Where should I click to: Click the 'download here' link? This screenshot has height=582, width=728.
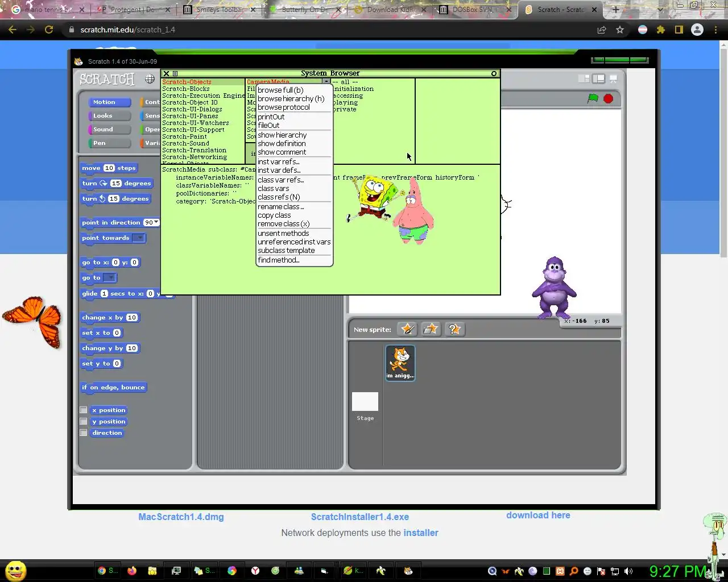(x=538, y=515)
